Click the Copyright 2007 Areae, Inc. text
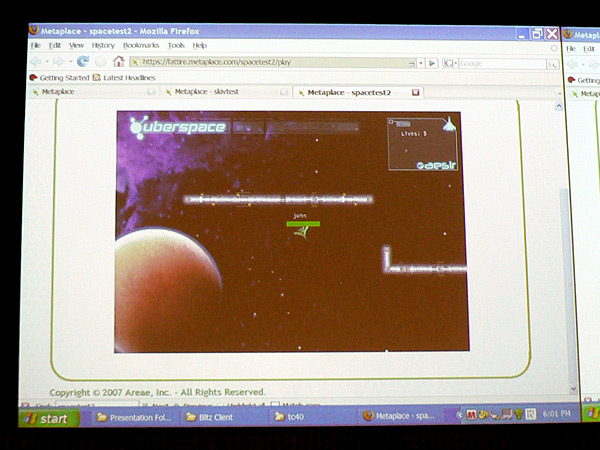Screen dimensions: 600x450 coord(157,392)
